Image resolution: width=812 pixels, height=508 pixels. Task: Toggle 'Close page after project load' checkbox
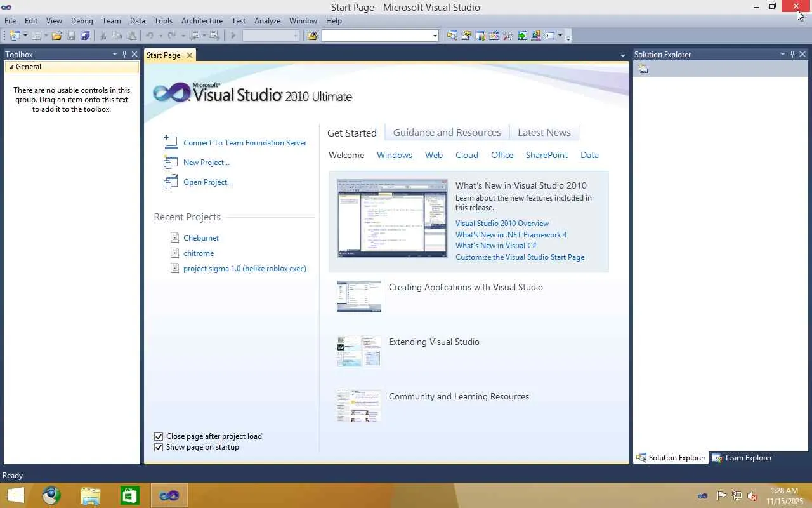[159, 436]
